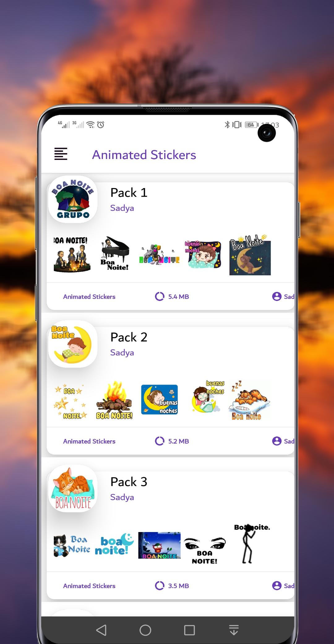
Task: Select the piano Boa Noite sticker
Action: click(x=115, y=253)
